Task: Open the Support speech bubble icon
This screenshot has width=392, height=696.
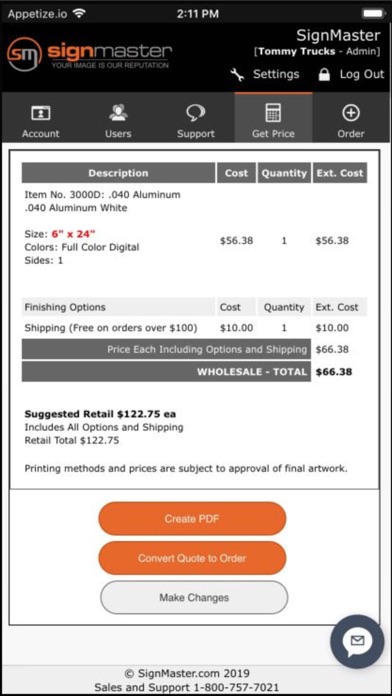Action: 195,113
